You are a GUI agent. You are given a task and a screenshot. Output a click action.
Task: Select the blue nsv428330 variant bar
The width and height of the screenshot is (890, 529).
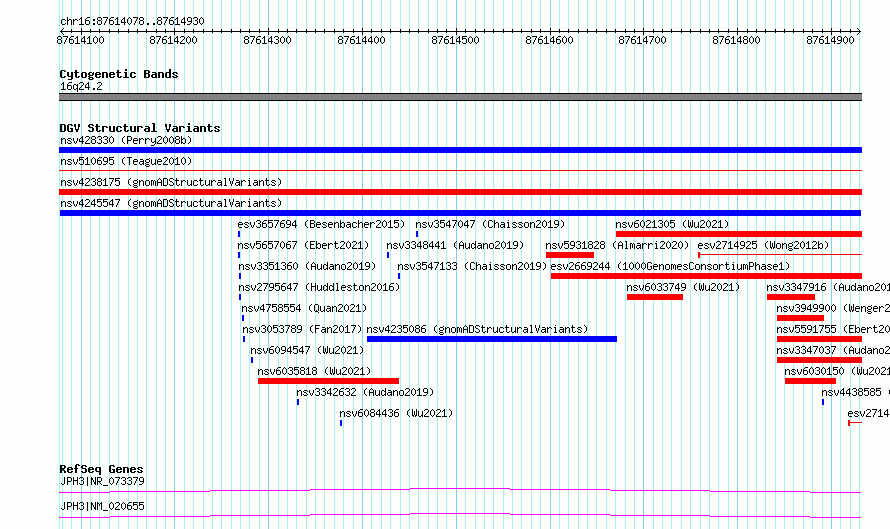(460, 150)
